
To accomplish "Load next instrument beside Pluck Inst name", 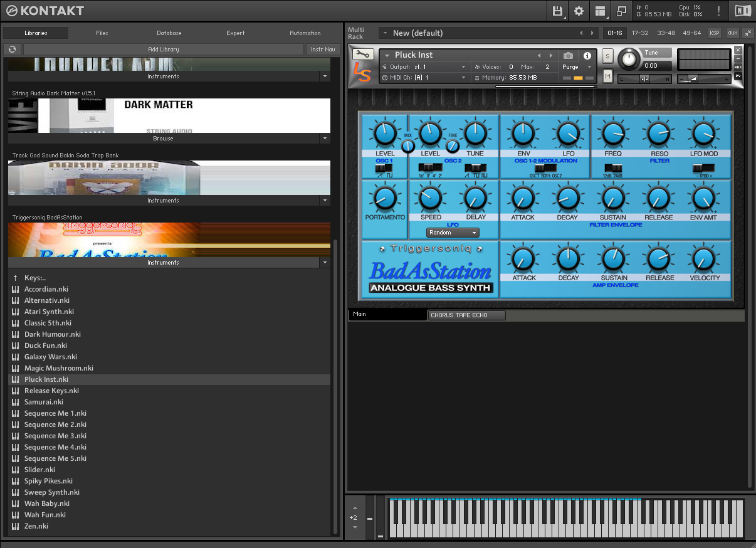I will pos(551,55).
